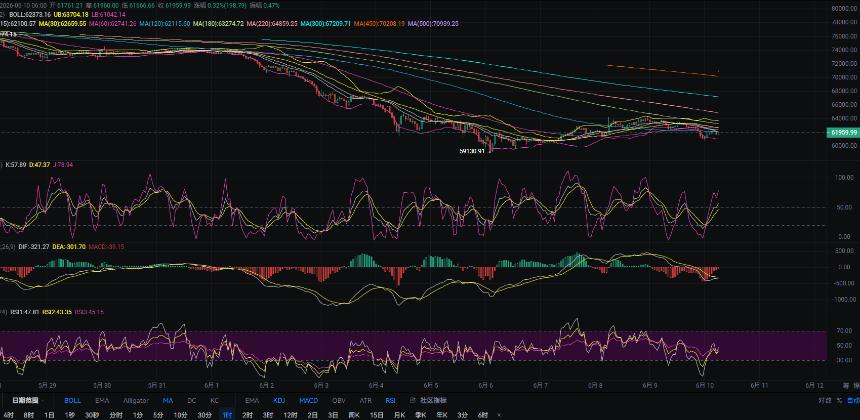The image size is (860, 420).
Task: Enable the Alligator overlay indicator
Action: click(x=136, y=400)
